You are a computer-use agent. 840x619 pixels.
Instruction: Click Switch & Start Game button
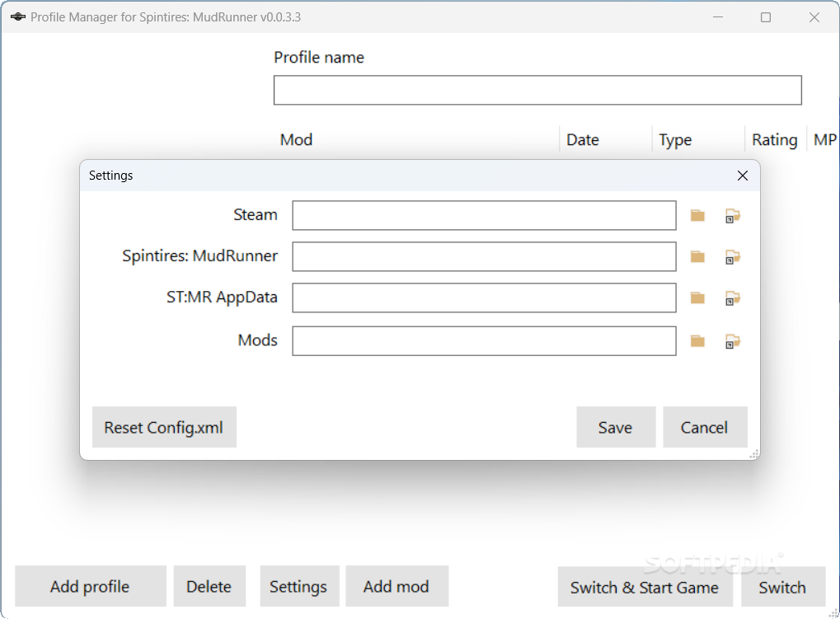tap(645, 587)
